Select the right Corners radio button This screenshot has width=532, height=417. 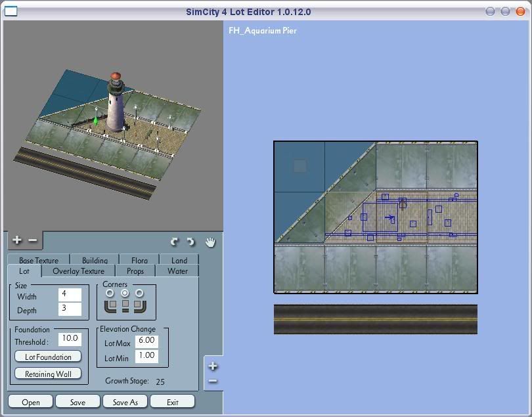click(139, 293)
